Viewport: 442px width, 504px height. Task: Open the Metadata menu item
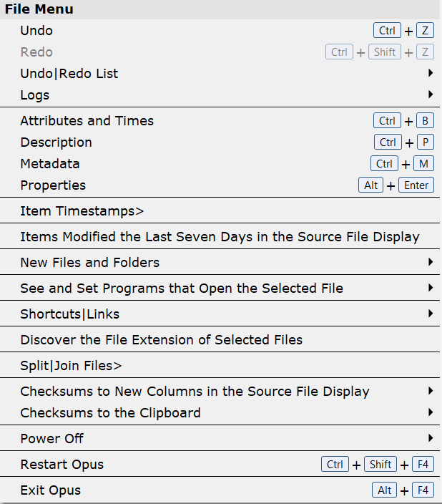pos(50,164)
